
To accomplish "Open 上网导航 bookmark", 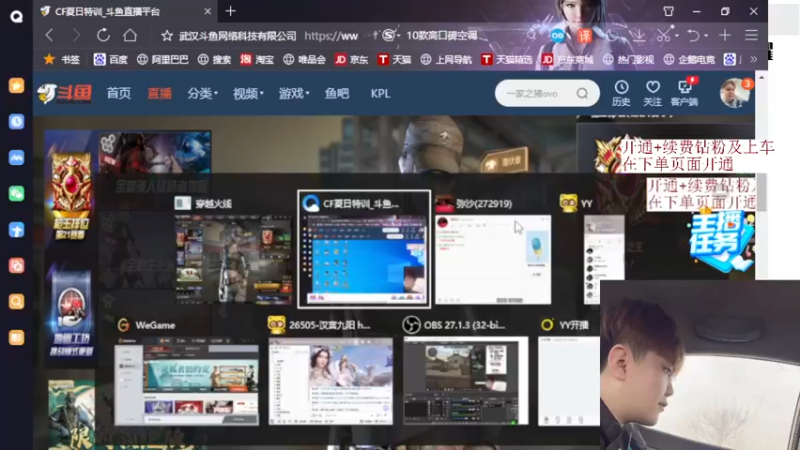I will click(446, 60).
